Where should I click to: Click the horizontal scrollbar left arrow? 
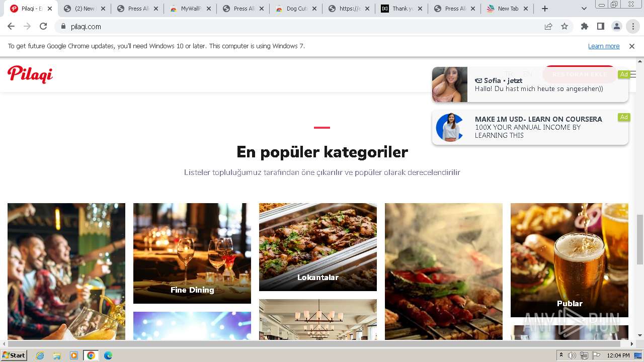click(x=4, y=344)
